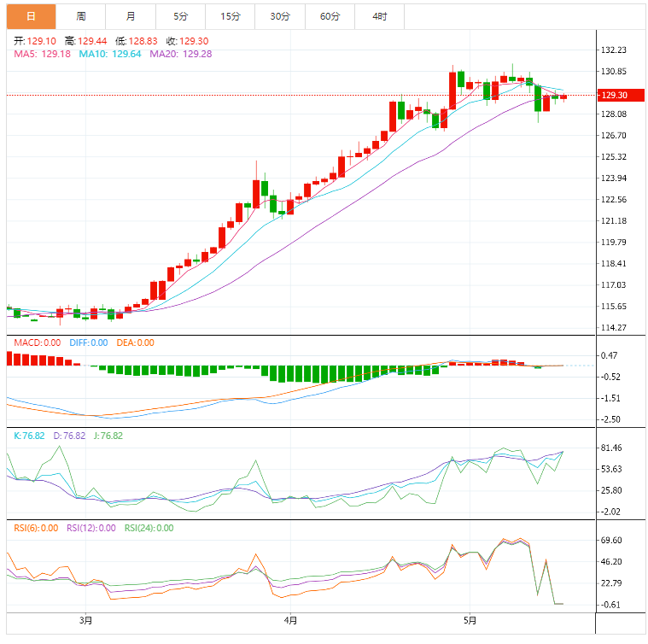This screenshot has height=644, width=648.
Task: Click the MA5: 129.18 legend
Action: [x=42, y=54]
